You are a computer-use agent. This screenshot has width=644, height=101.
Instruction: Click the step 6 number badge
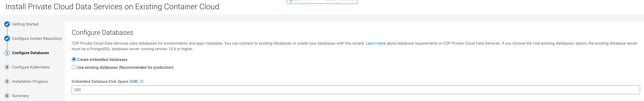click(x=7, y=96)
